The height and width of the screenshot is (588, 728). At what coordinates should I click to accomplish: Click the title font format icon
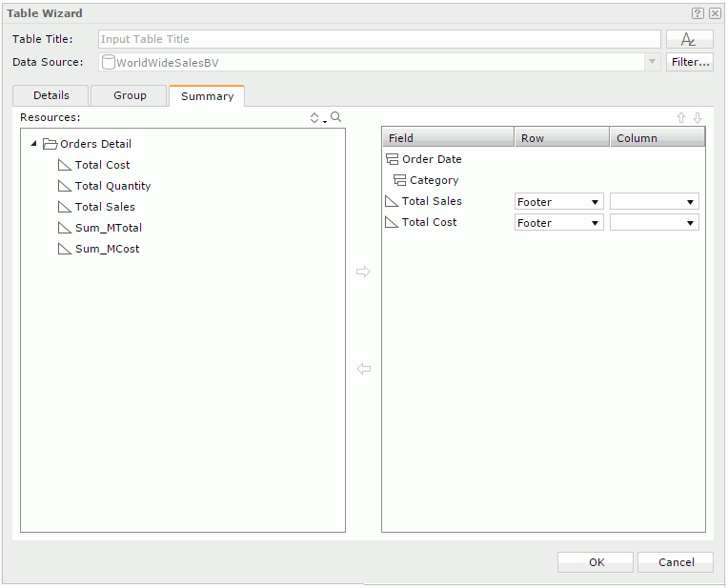point(689,39)
